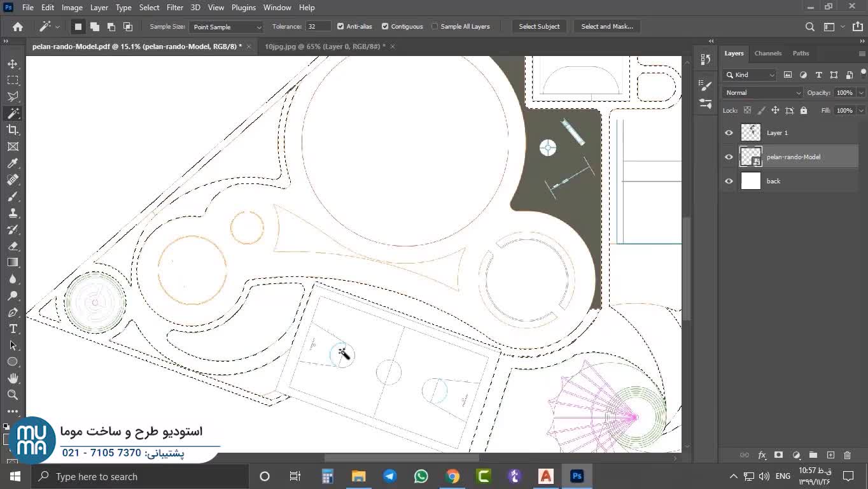Screen dimensions: 868x489
Task: Click the Select and Mask button
Action: pos(606,27)
